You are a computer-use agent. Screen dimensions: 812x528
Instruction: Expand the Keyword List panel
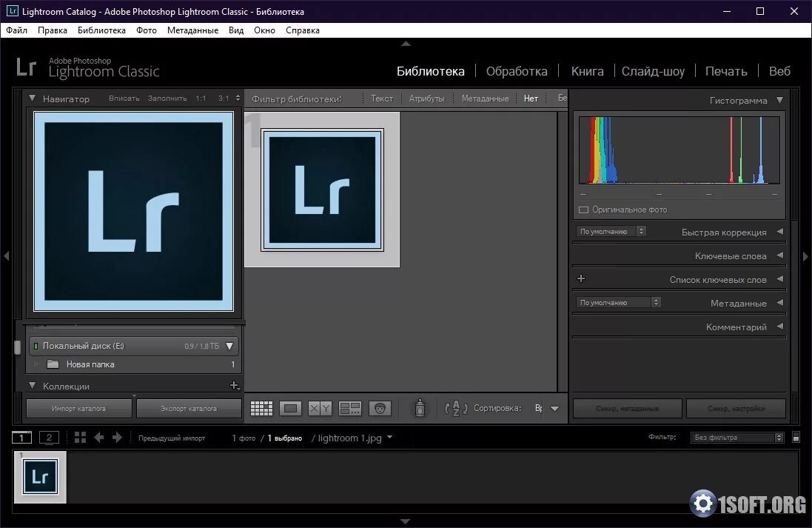[780, 278]
